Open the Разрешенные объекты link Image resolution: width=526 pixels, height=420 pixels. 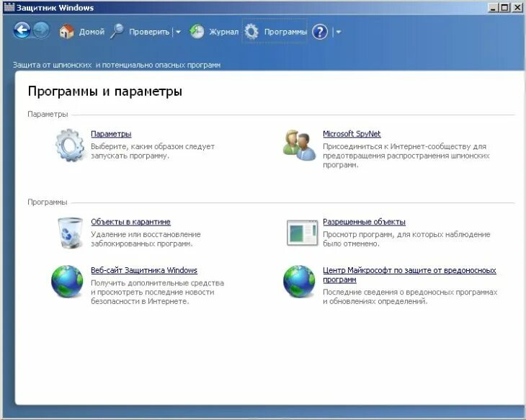click(364, 222)
